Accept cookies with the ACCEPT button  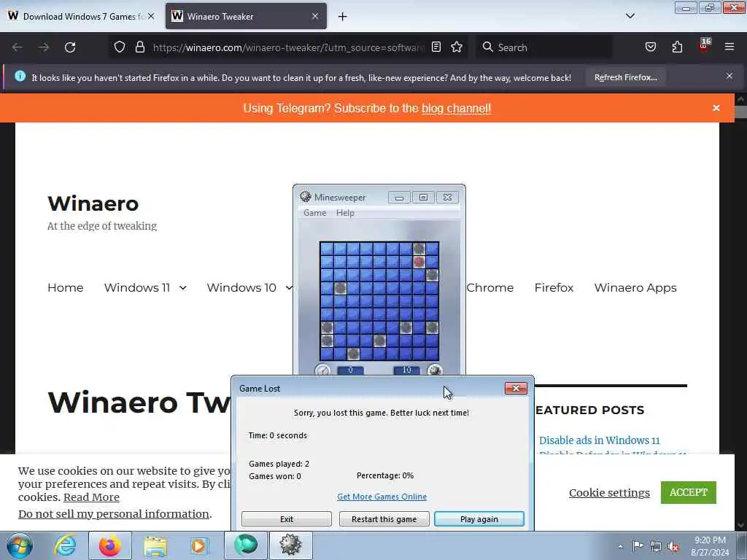(x=689, y=492)
